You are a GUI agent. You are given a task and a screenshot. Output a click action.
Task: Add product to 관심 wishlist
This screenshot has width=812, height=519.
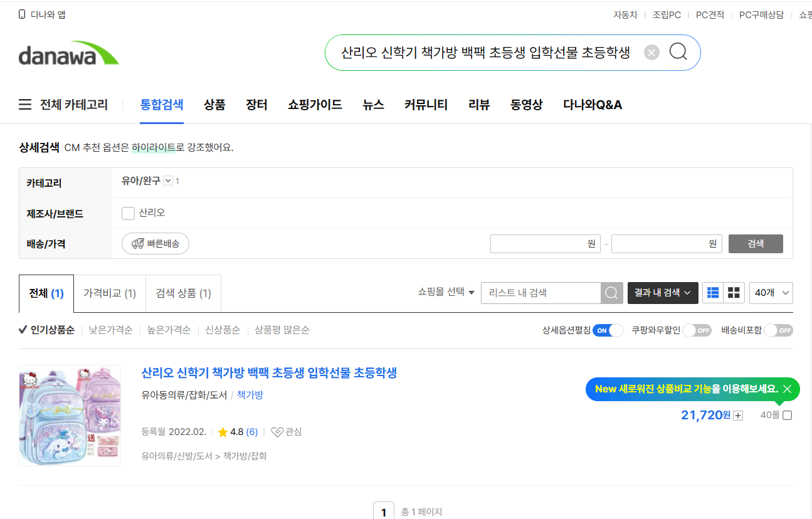(286, 432)
